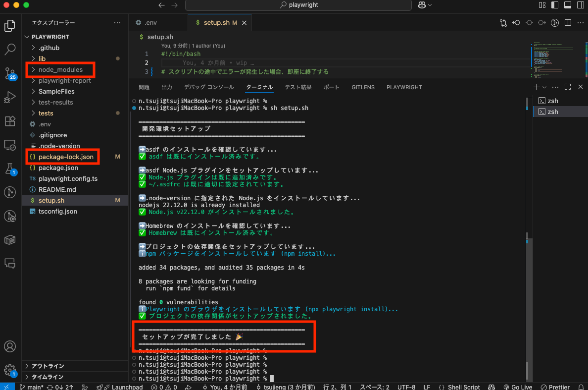This screenshot has width=588, height=390.
Task: Click Shell Script language mode in status bar
Action: [x=460, y=387]
